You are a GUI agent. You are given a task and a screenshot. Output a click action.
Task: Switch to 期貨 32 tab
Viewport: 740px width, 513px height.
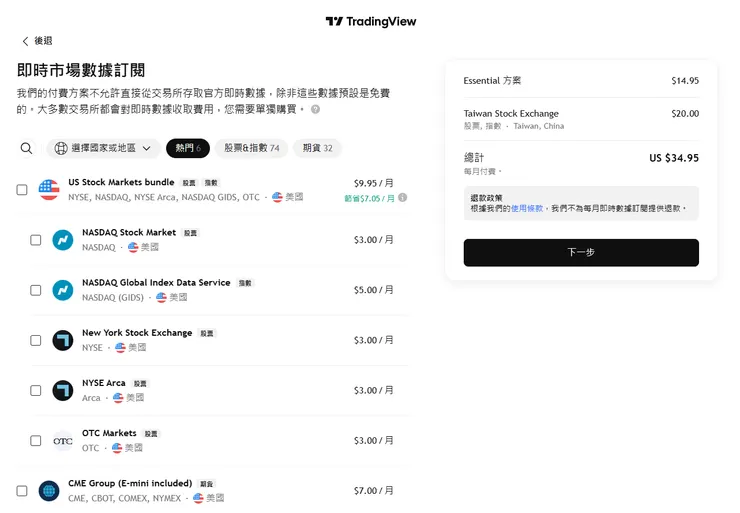coord(317,148)
